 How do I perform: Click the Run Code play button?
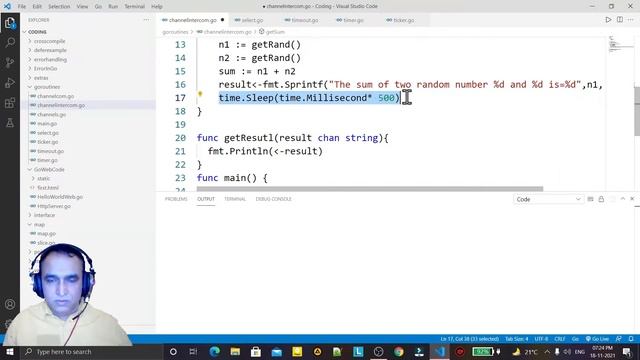(x=608, y=20)
